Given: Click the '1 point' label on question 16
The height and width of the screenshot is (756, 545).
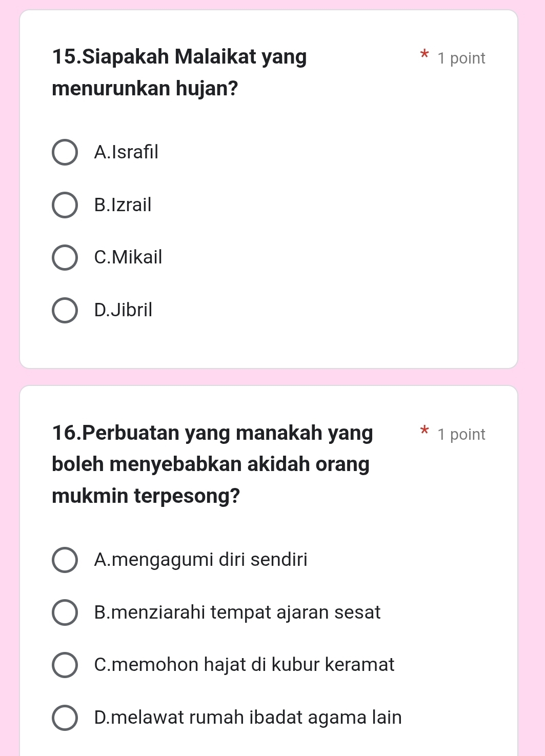Looking at the screenshot, I should coord(461,435).
